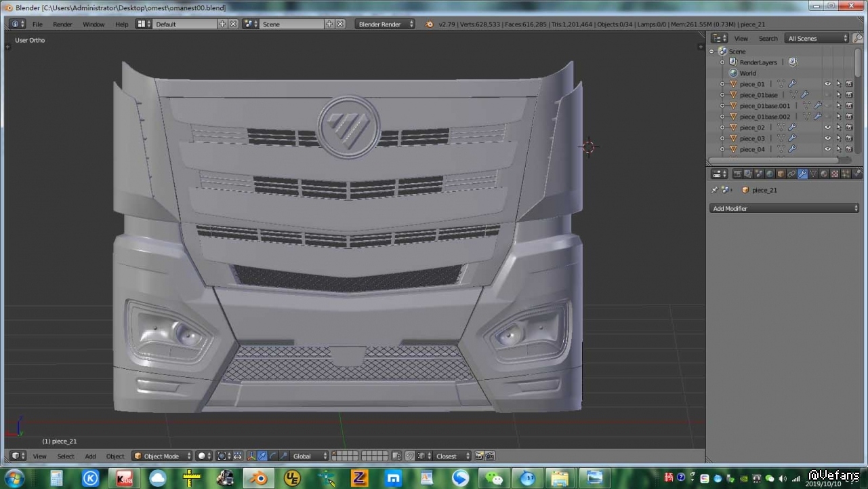868x489 pixels.
Task: Expand the piece_01 tree item
Action: (722, 84)
